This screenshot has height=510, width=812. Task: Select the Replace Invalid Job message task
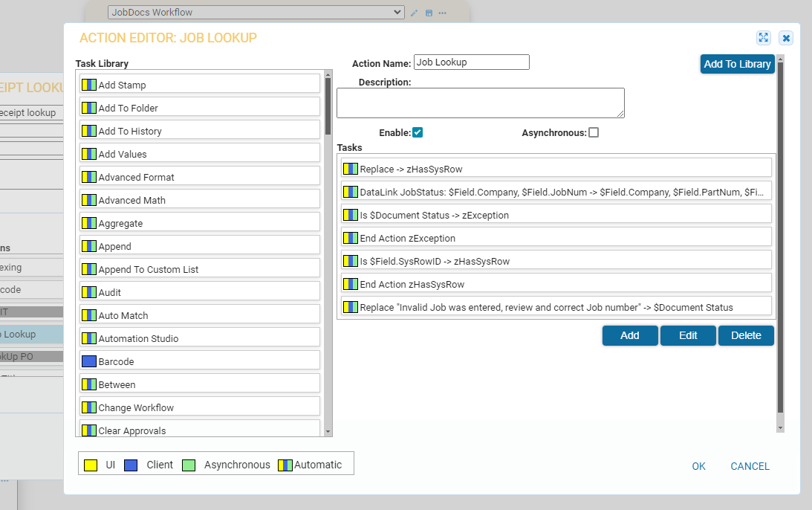(556, 307)
